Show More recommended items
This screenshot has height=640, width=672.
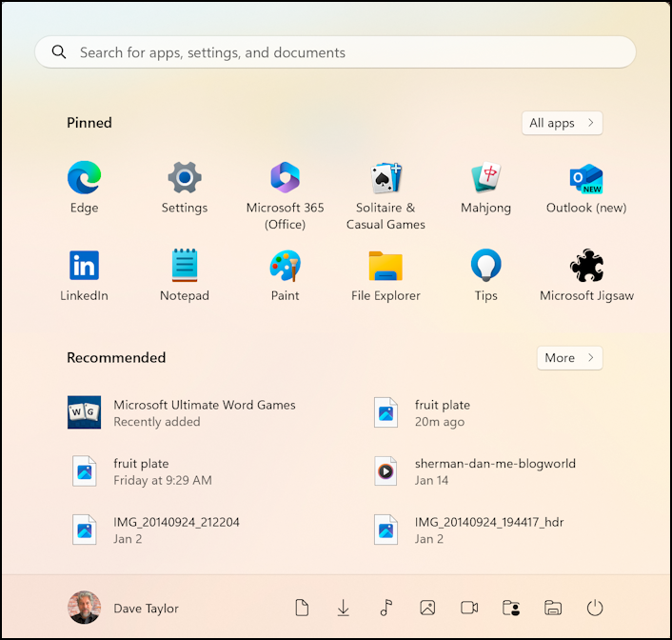pyautogui.click(x=569, y=358)
